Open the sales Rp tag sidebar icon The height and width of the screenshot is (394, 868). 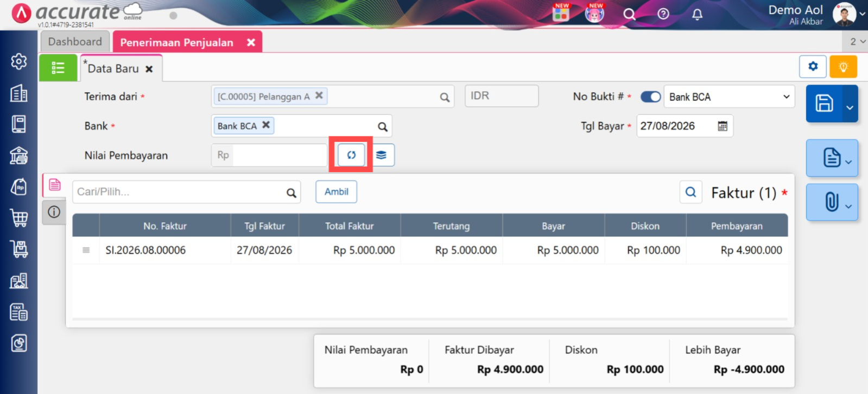19,187
